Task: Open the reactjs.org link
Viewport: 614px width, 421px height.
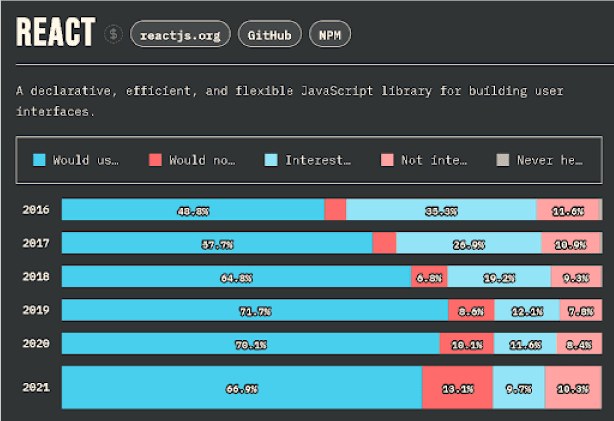Action: [x=180, y=34]
